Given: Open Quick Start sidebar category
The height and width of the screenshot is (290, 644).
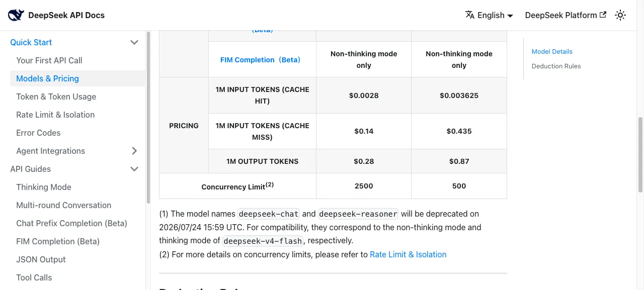Looking at the screenshot, I should (31, 42).
